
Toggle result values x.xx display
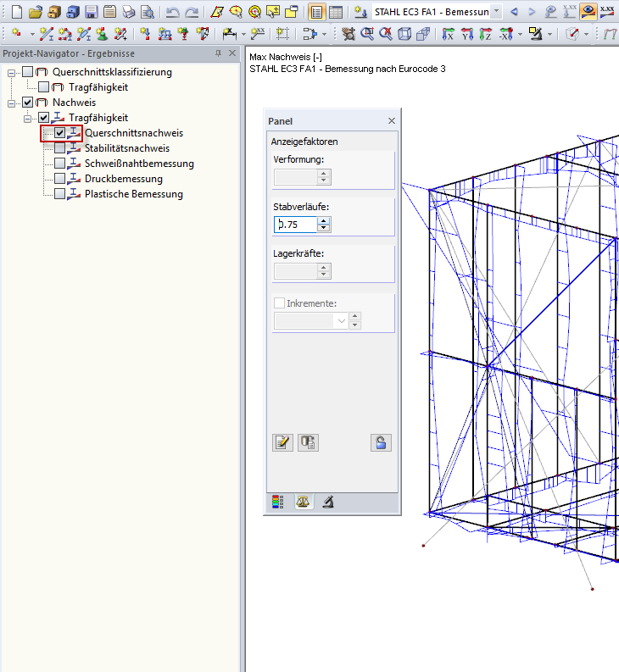607,12
